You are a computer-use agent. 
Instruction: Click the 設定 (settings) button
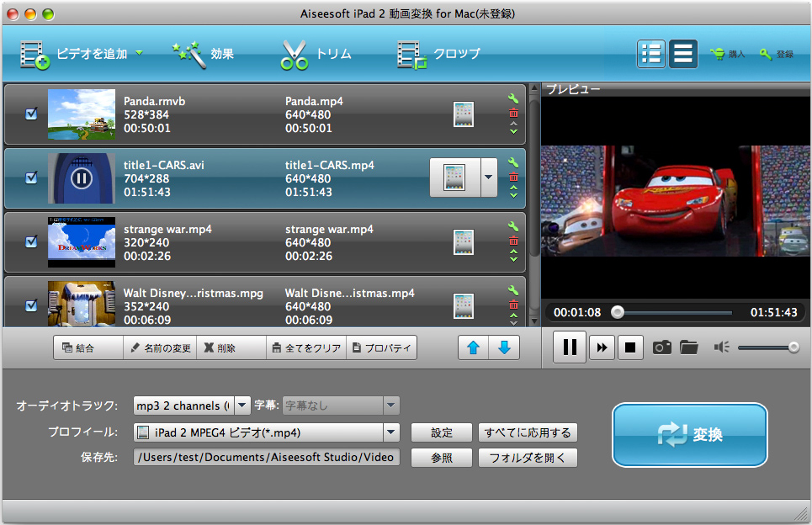442,432
